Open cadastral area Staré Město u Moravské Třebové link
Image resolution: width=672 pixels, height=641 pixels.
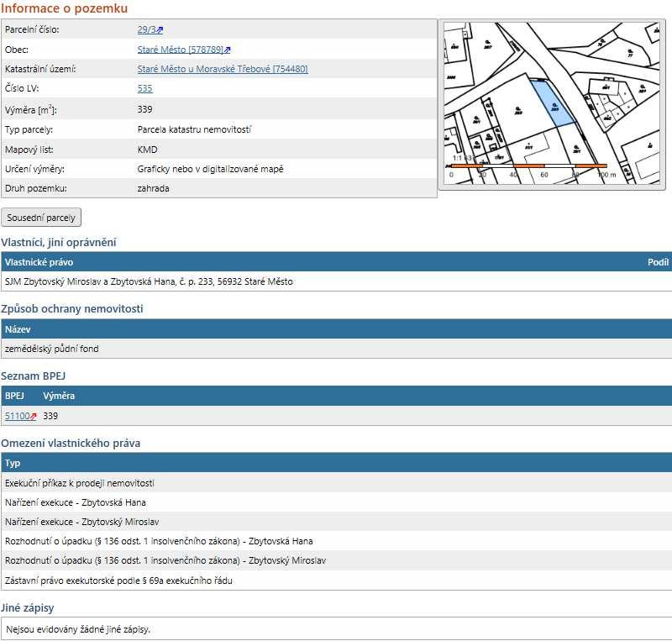pos(223,69)
